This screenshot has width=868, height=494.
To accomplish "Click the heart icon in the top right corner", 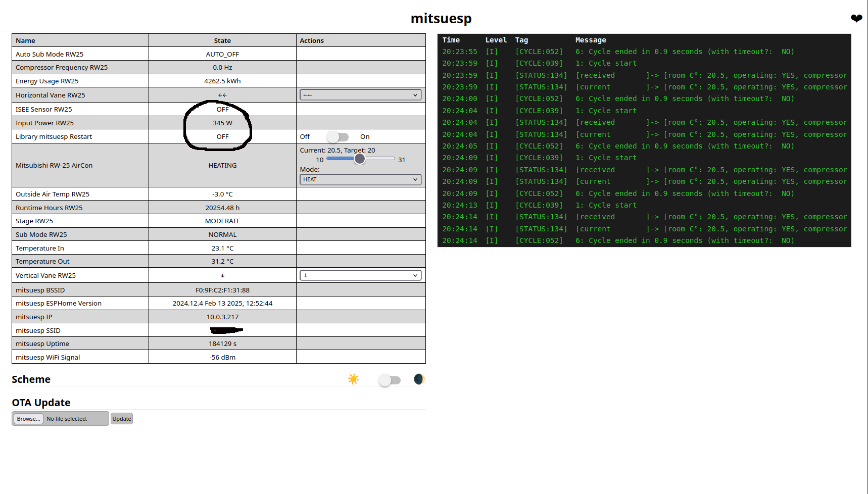I will click(x=856, y=18).
